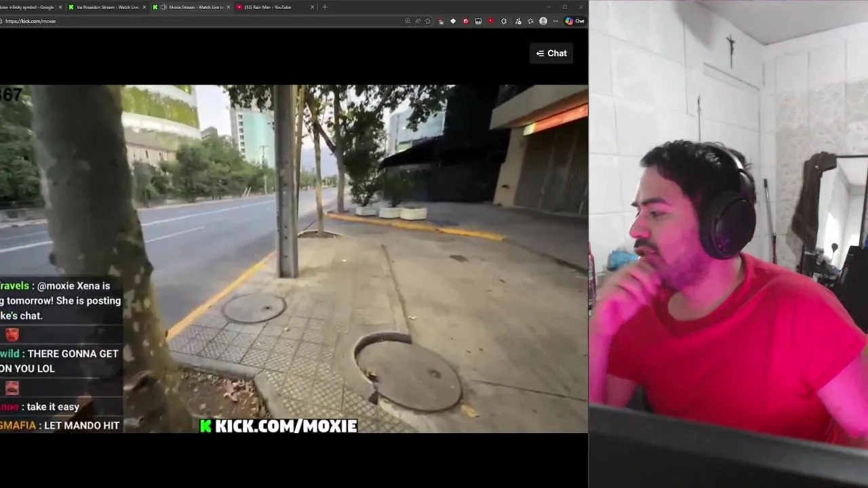868x488 pixels.
Task: Open the media control music note icon
Action: coord(518,21)
